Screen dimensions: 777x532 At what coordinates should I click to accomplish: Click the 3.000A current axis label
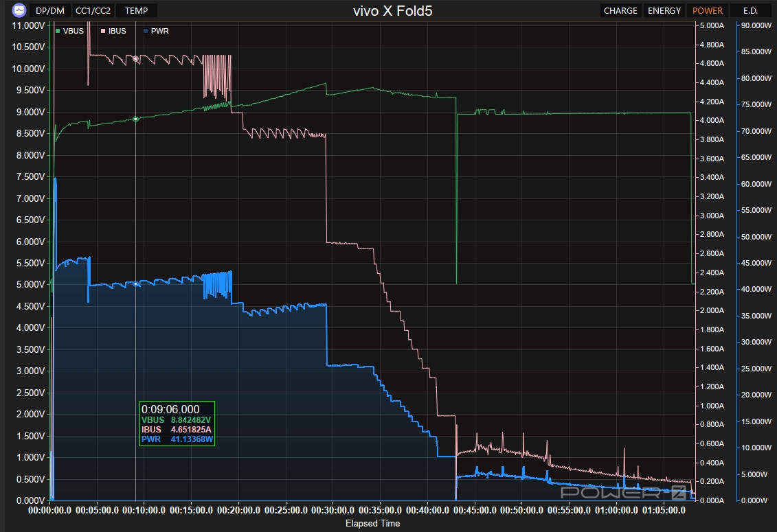712,216
